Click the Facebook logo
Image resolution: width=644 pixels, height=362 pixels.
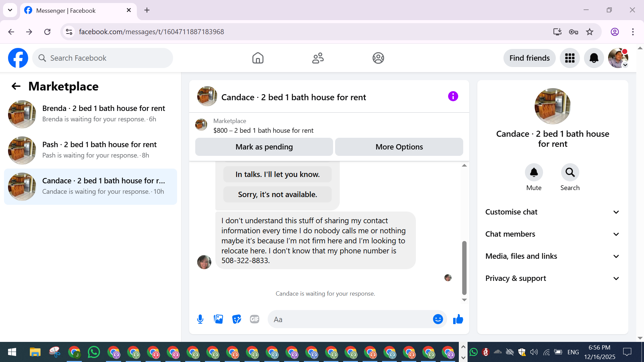18,58
